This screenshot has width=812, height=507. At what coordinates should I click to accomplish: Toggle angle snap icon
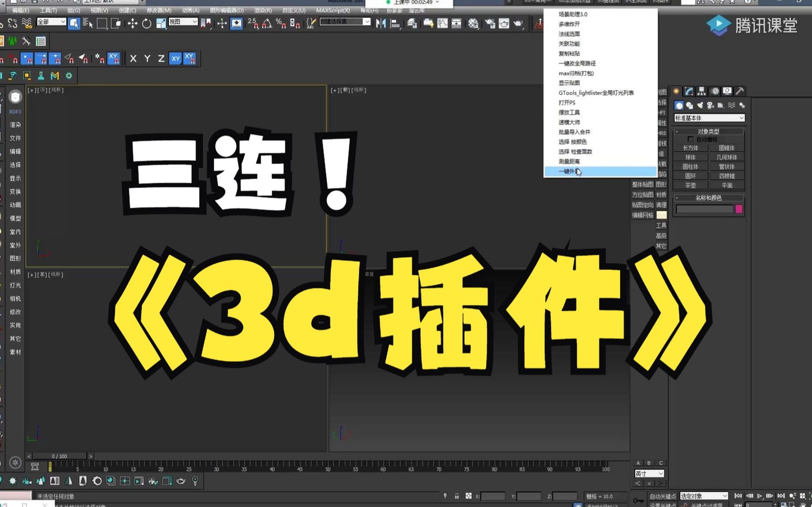coord(267,23)
